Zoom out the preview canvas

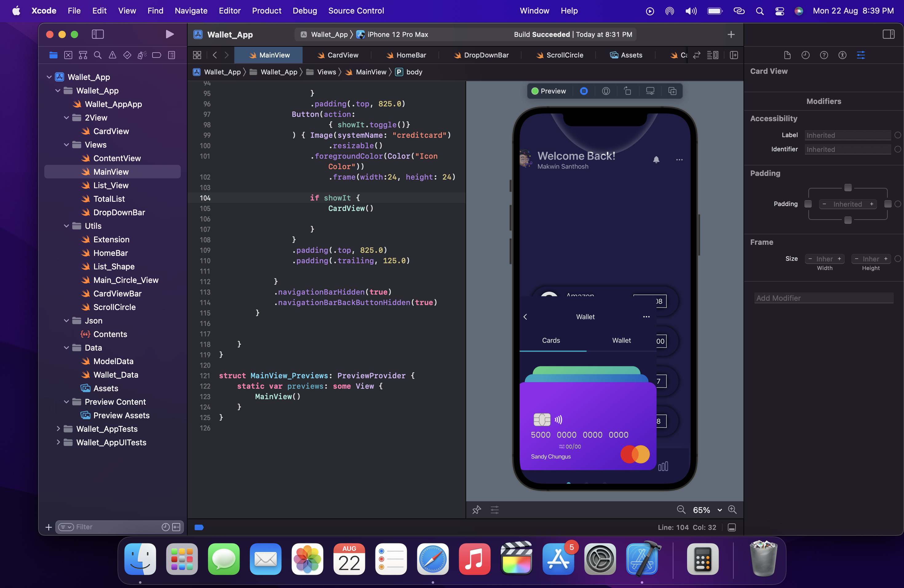(x=681, y=510)
